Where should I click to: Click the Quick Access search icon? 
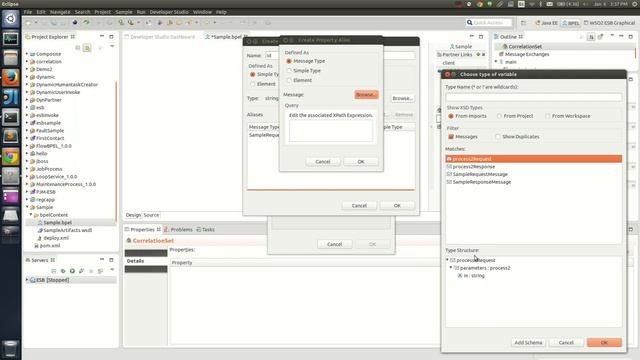click(469, 23)
